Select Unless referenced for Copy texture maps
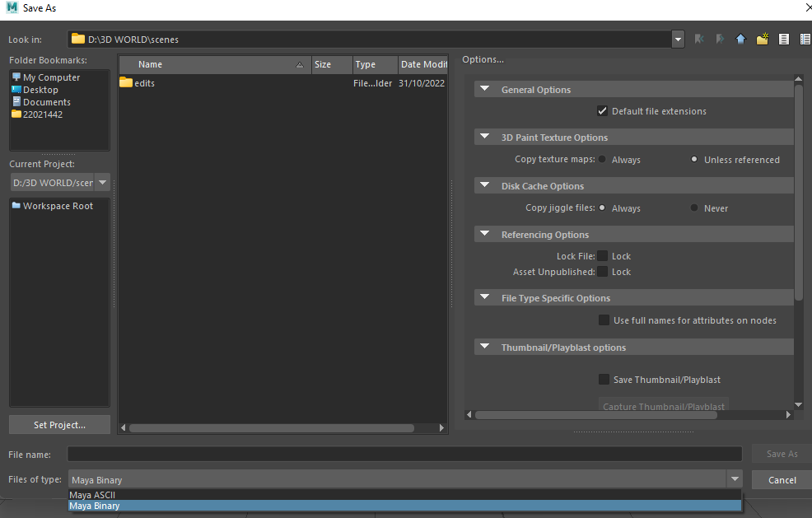Viewport: 812px width, 518px height. click(x=694, y=160)
